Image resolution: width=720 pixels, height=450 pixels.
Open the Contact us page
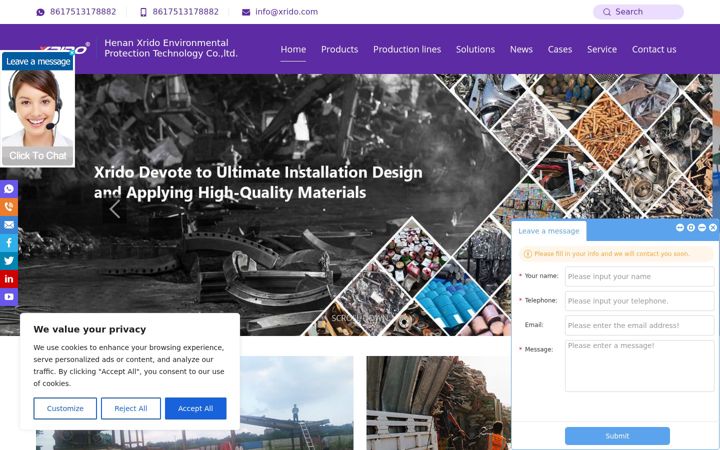[x=654, y=49]
